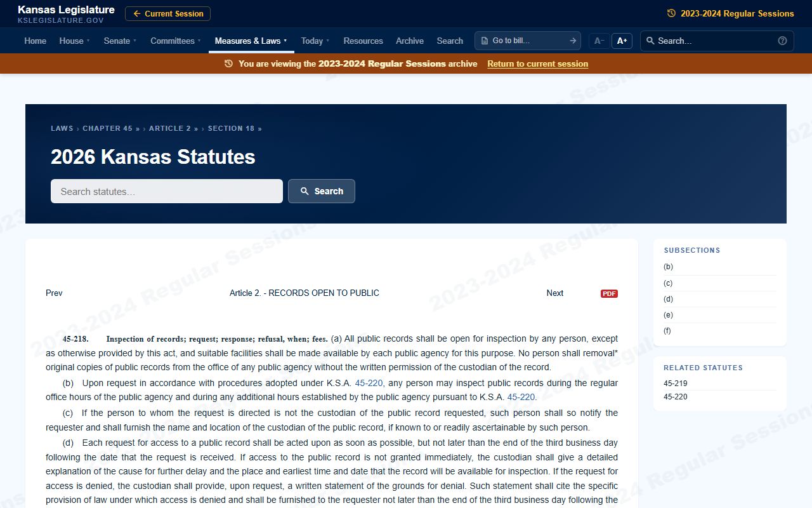Click the 2023-2024 Regular Sessions label in the header
The height and width of the screenshot is (508, 812).
(737, 13)
